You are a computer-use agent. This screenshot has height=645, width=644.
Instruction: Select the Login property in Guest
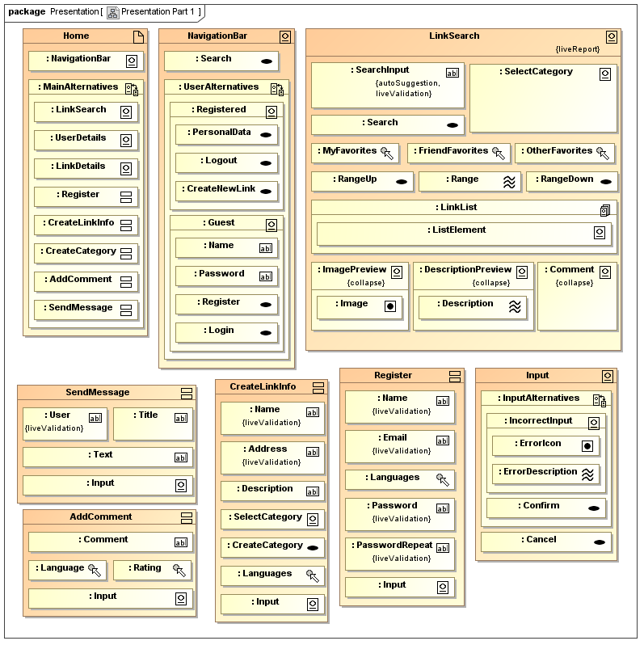point(226,333)
